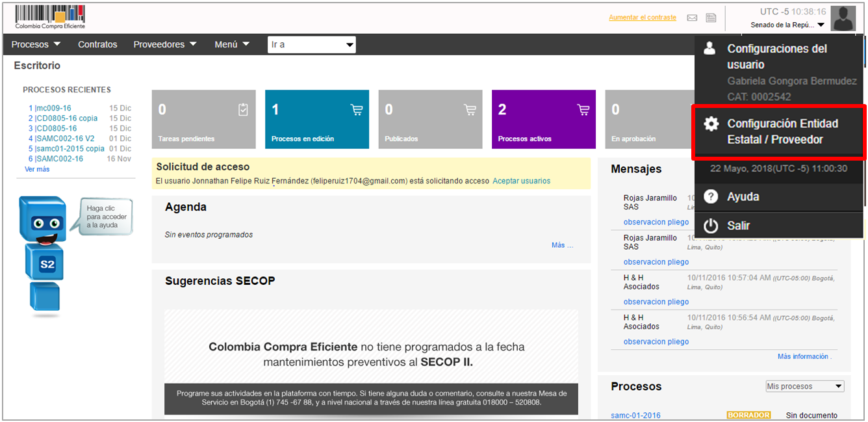
Task: Open the 'Mis procesos' filter dropdown
Action: 804,386
